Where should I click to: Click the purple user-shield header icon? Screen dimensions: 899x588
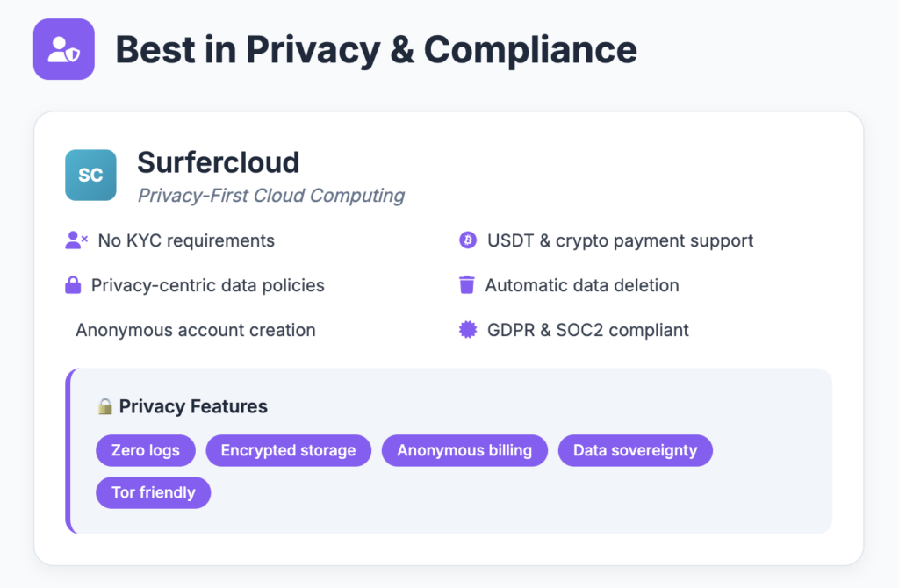coord(63,49)
